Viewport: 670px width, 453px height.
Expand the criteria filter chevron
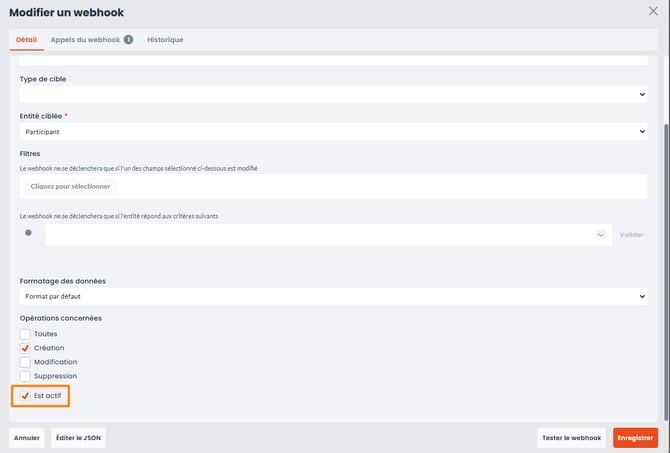click(601, 235)
